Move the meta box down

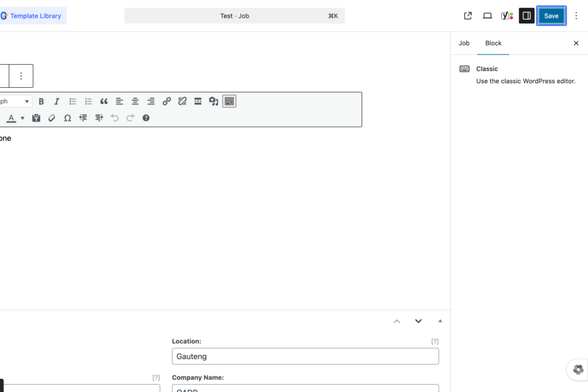pyautogui.click(x=418, y=321)
